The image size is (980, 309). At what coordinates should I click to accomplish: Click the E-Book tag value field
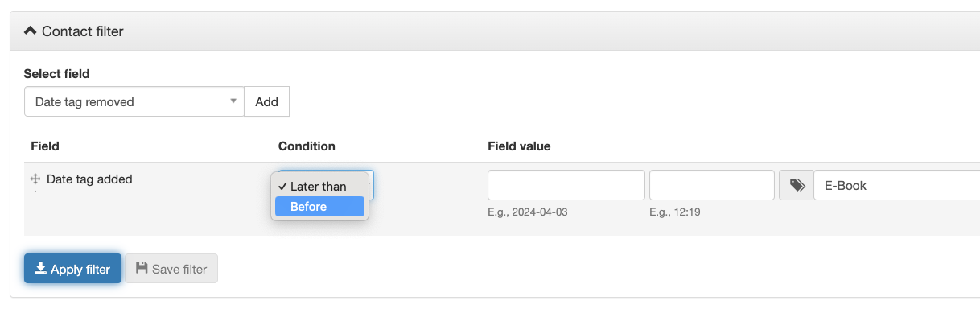(x=896, y=185)
